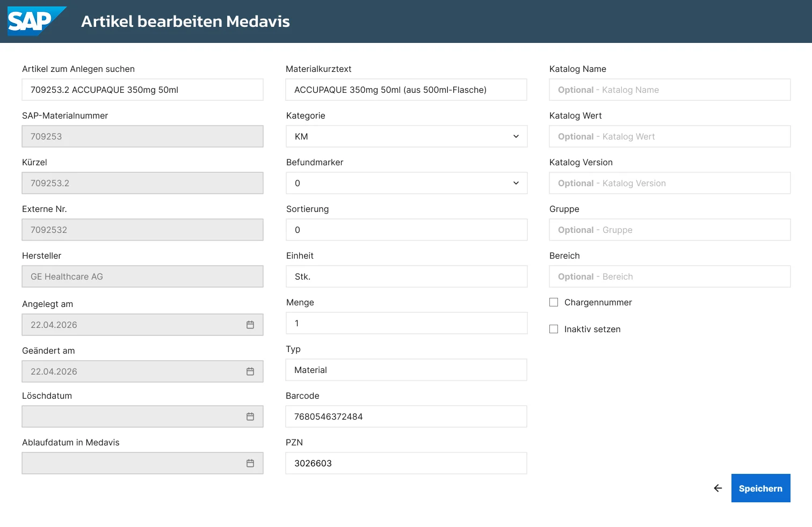Click the Hersteller field GE Healthcare AG

click(x=142, y=276)
